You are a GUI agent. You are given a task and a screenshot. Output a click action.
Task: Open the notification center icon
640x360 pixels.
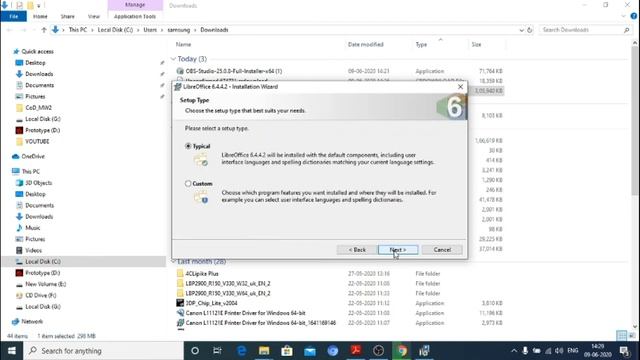[x=624, y=351]
